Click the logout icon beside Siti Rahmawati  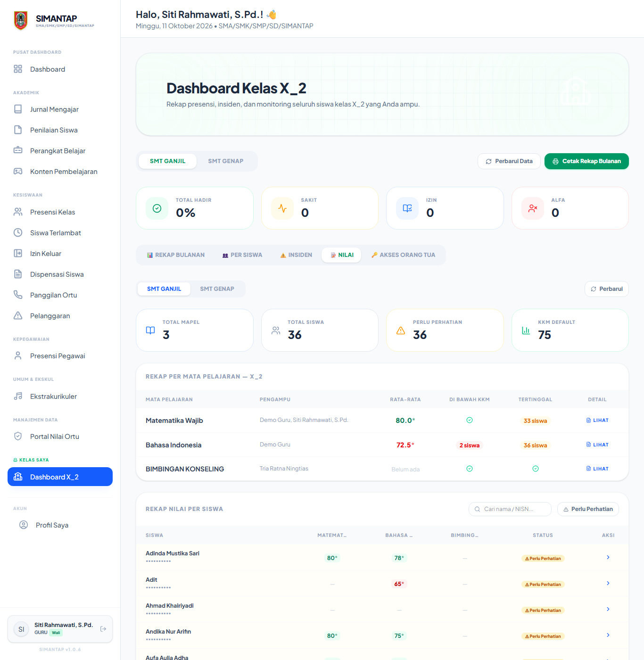pos(103,629)
